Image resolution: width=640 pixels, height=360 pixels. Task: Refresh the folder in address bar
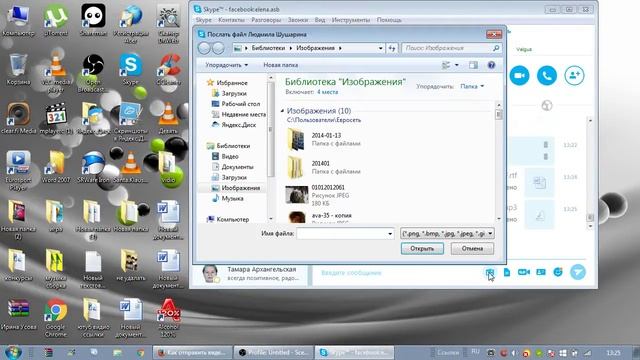tap(392, 48)
